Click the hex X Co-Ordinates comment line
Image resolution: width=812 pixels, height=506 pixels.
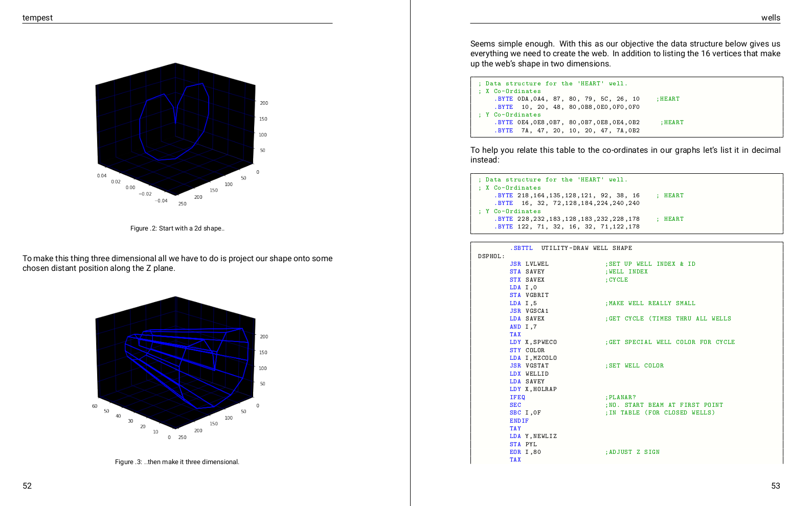pos(509,91)
